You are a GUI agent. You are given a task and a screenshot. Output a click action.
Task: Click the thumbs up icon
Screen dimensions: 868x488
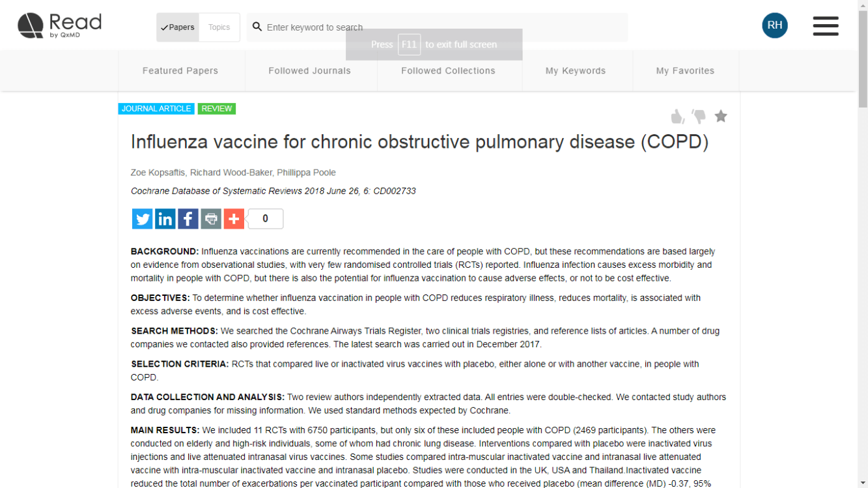[678, 117]
